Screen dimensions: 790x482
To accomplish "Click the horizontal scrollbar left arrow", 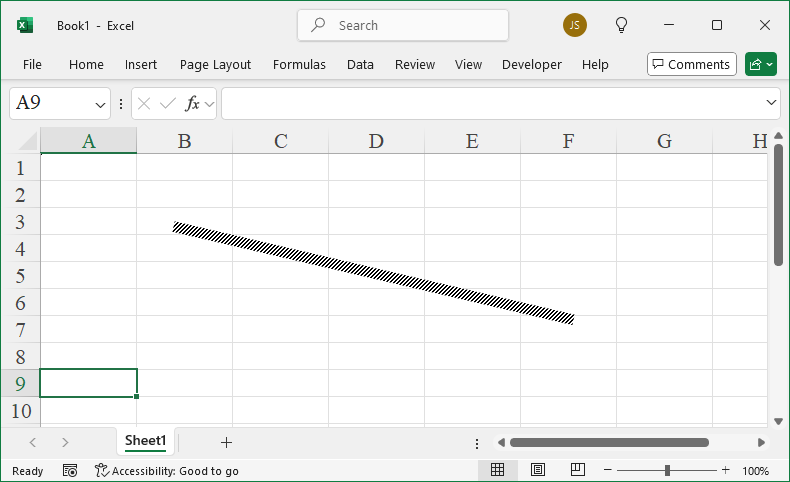I will click(x=501, y=442).
